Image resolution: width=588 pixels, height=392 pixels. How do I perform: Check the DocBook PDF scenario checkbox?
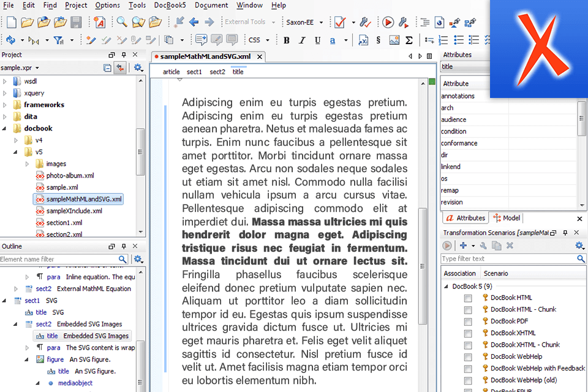[x=468, y=321]
